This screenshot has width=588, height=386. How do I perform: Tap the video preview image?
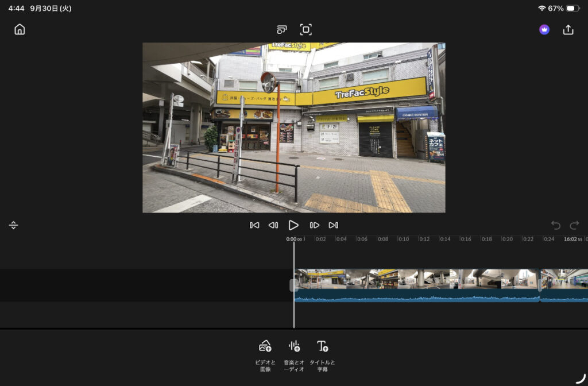[x=294, y=128]
